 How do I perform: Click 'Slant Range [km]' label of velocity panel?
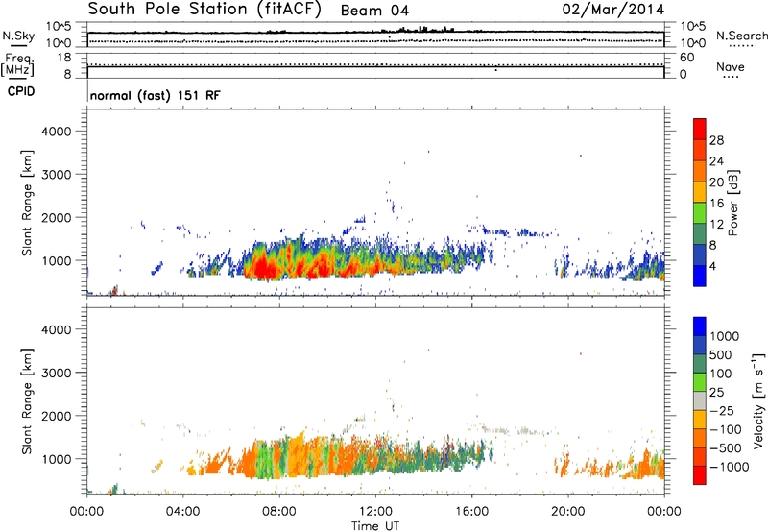pos(27,400)
